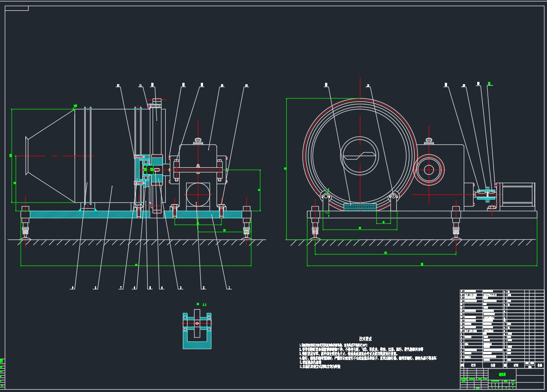
Task: Select the conical discharge mouth of the drum
Action: tap(50, 156)
